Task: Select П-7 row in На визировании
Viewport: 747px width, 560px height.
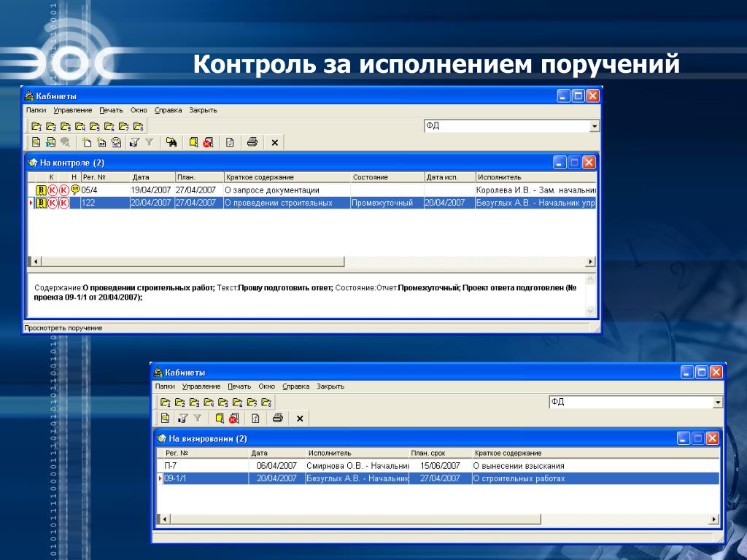Action: coord(438,466)
